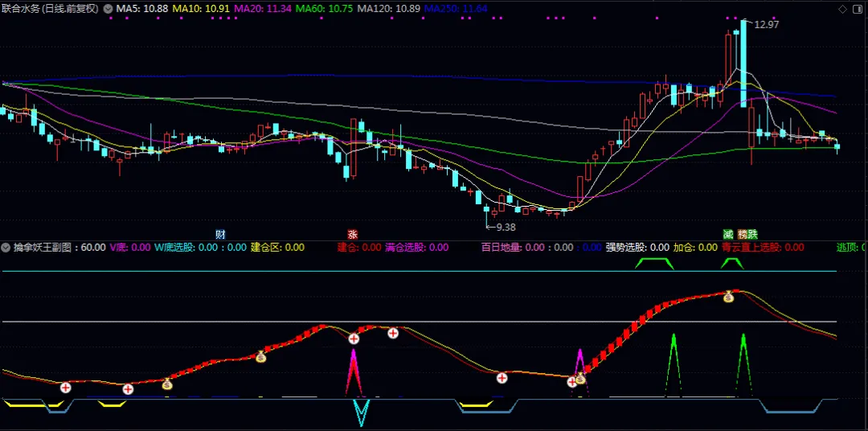
Task: Open the red 涨 marker below the candles
Action: pyautogui.click(x=352, y=234)
